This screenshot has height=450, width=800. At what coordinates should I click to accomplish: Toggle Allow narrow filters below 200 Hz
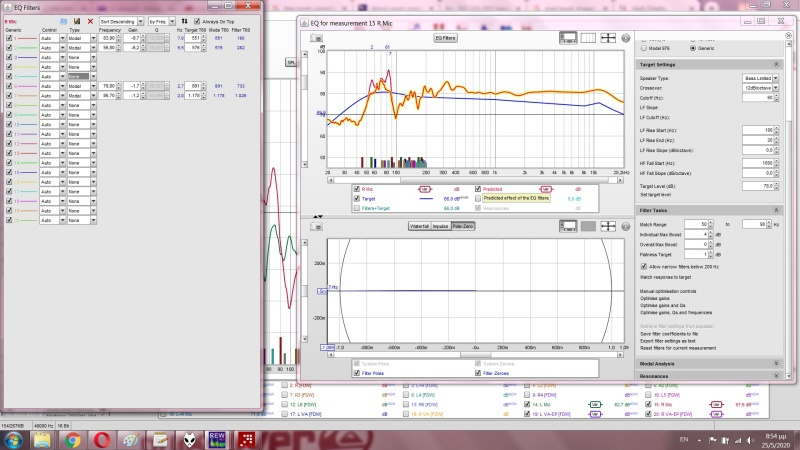pyautogui.click(x=643, y=267)
